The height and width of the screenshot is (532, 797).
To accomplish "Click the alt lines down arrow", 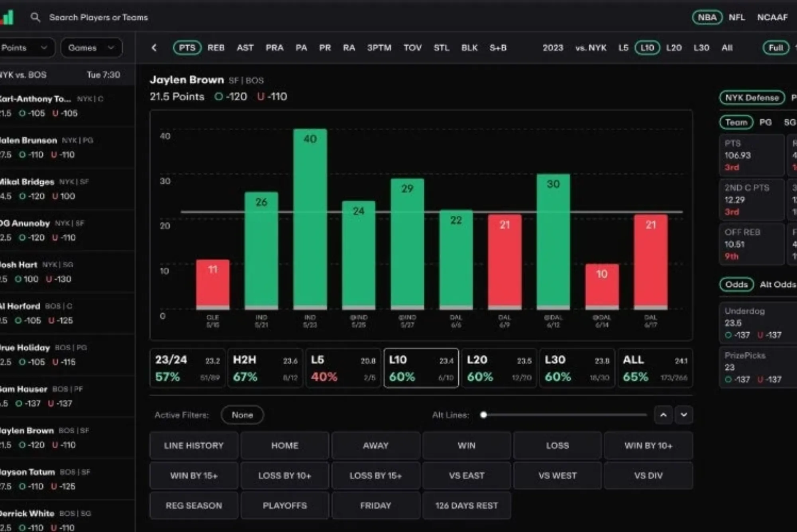I will (x=684, y=415).
